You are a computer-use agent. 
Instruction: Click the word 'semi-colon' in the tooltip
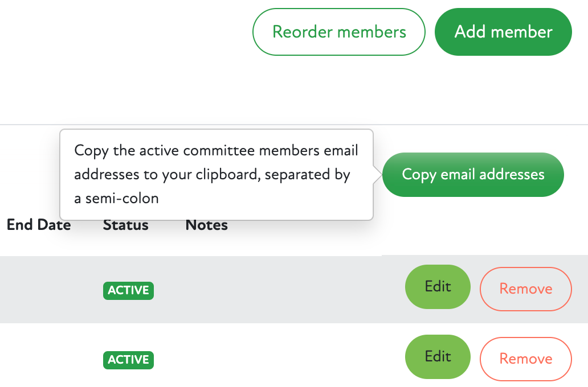click(x=122, y=198)
